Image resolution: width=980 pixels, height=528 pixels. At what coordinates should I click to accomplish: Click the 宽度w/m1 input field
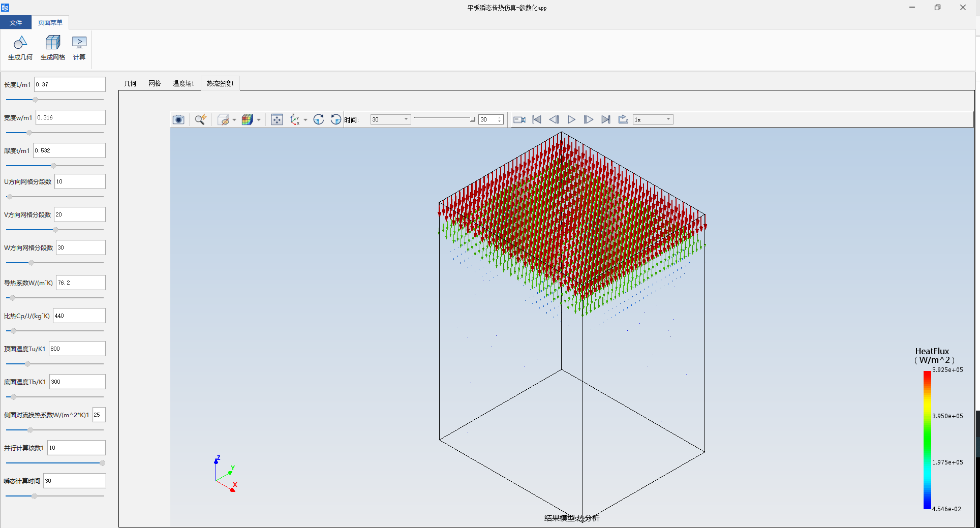(71, 117)
